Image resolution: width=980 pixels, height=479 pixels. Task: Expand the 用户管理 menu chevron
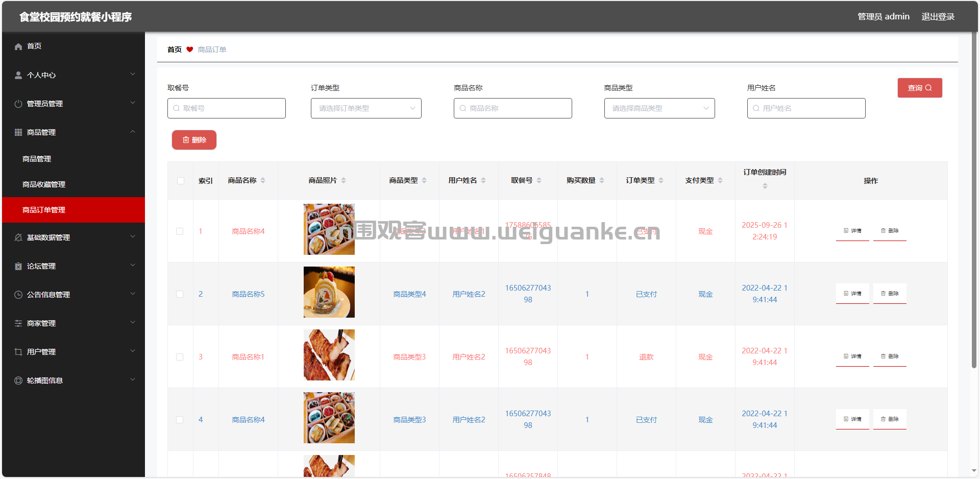tap(133, 351)
